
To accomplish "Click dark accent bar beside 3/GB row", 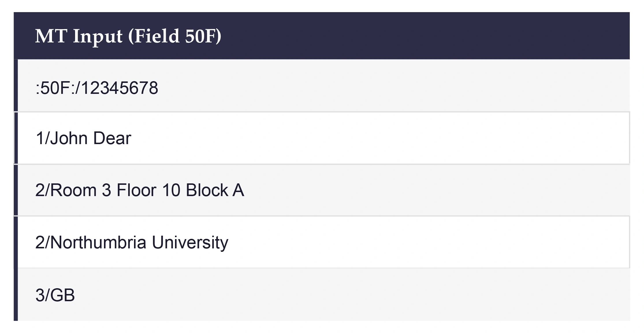I will click(16, 295).
